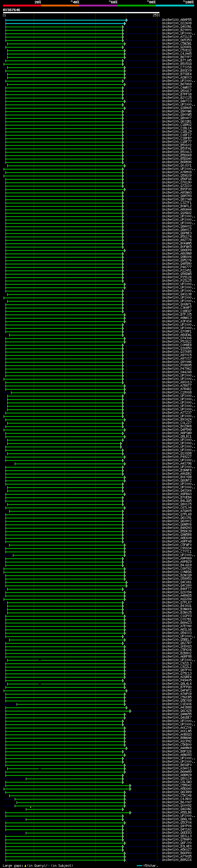Select the UniRef100_P09895 label

(177, 365)
